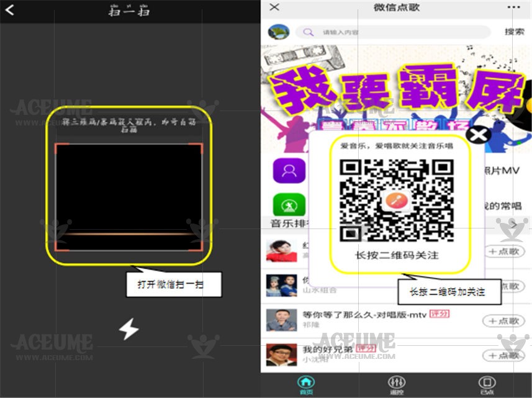This screenshot has height=398, width=532.
Task: Click the magnifier icon in search field
Action: pos(307,32)
